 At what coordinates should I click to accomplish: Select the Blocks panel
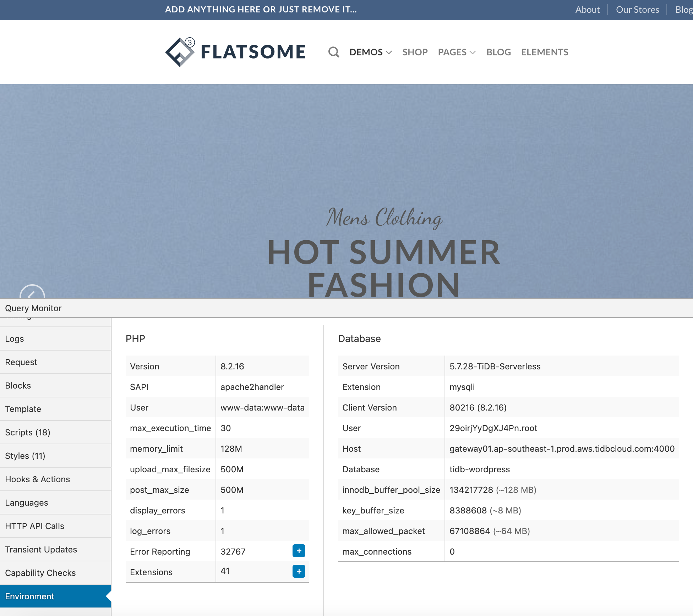[55, 385]
